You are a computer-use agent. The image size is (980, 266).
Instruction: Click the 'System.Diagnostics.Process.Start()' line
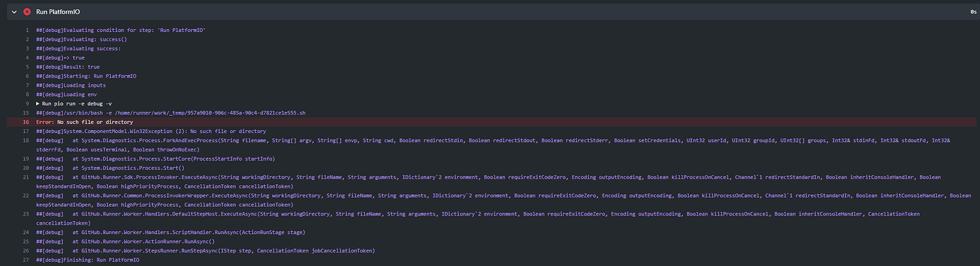click(110, 168)
